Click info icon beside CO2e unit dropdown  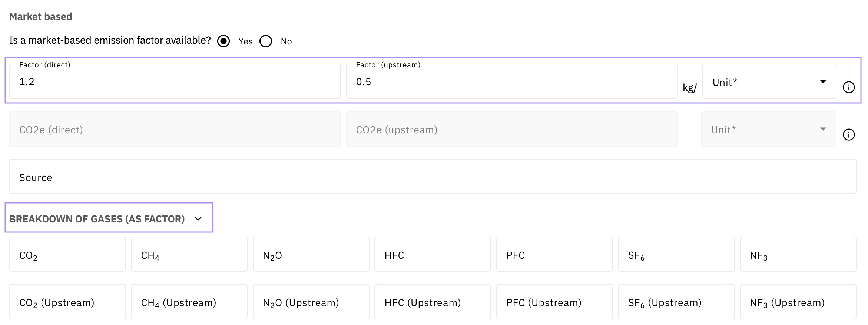point(849,135)
